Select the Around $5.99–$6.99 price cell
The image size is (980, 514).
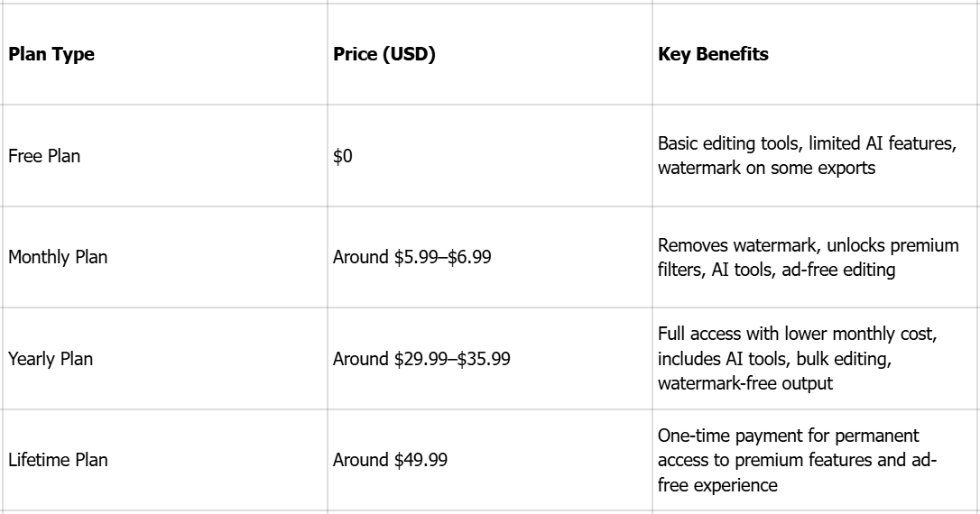[x=412, y=258]
